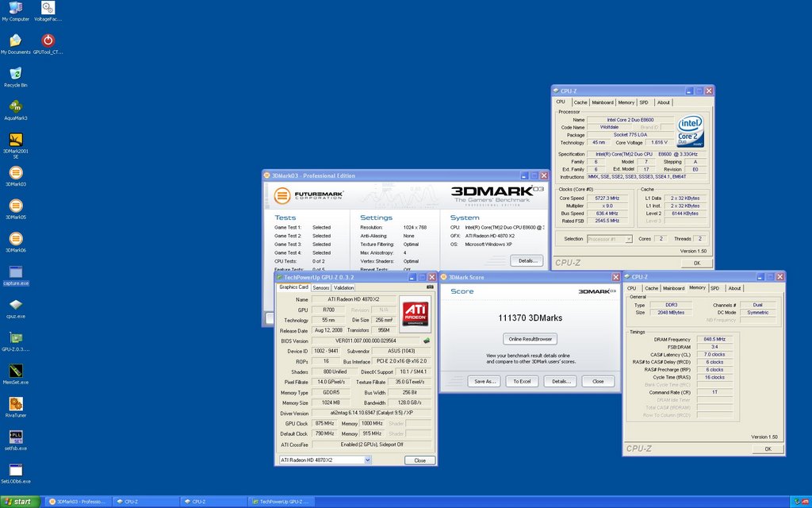
Task: Click Save As button in 3DMark Score
Action: click(485, 381)
